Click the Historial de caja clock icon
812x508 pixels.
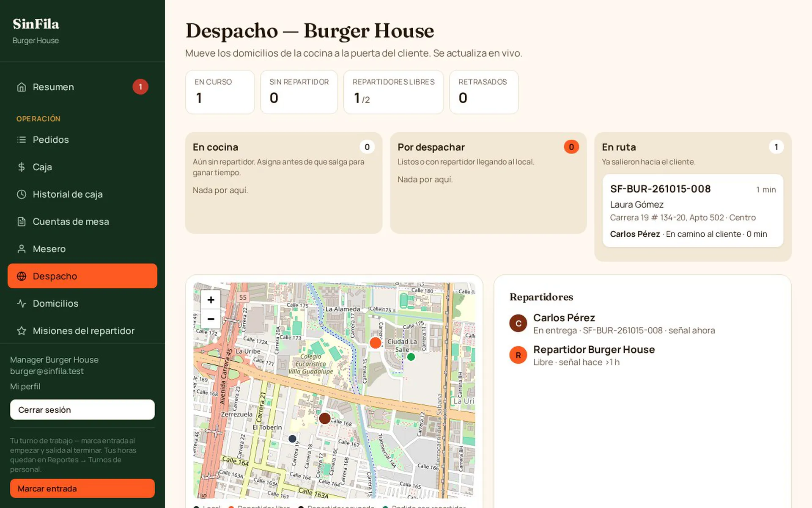(x=22, y=194)
